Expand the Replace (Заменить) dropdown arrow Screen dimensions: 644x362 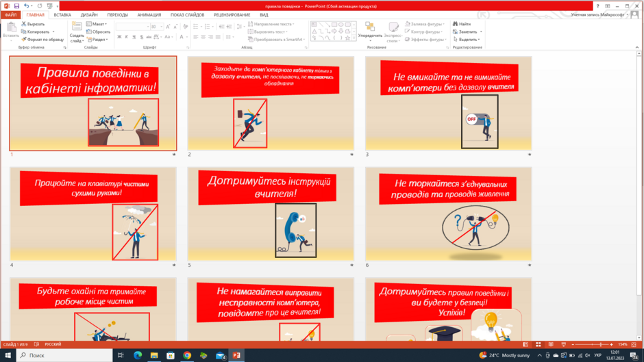(x=481, y=31)
